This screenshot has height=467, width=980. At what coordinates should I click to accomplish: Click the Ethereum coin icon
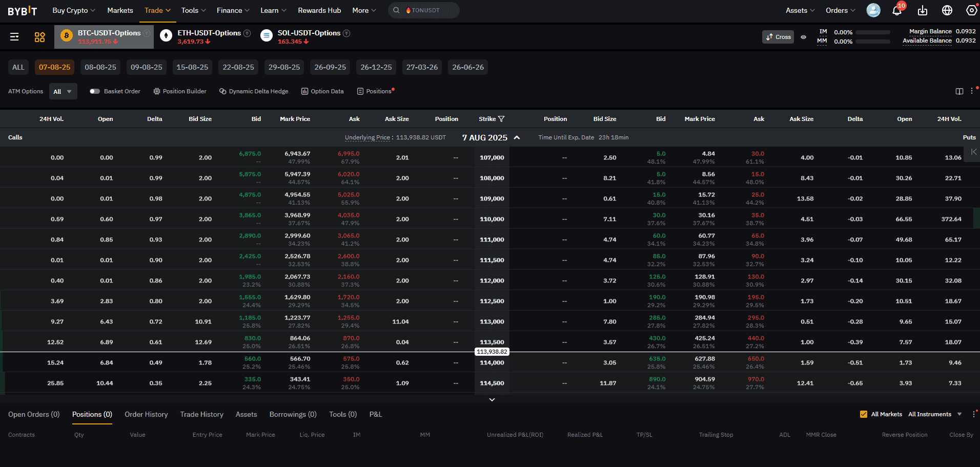click(x=166, y=35)
